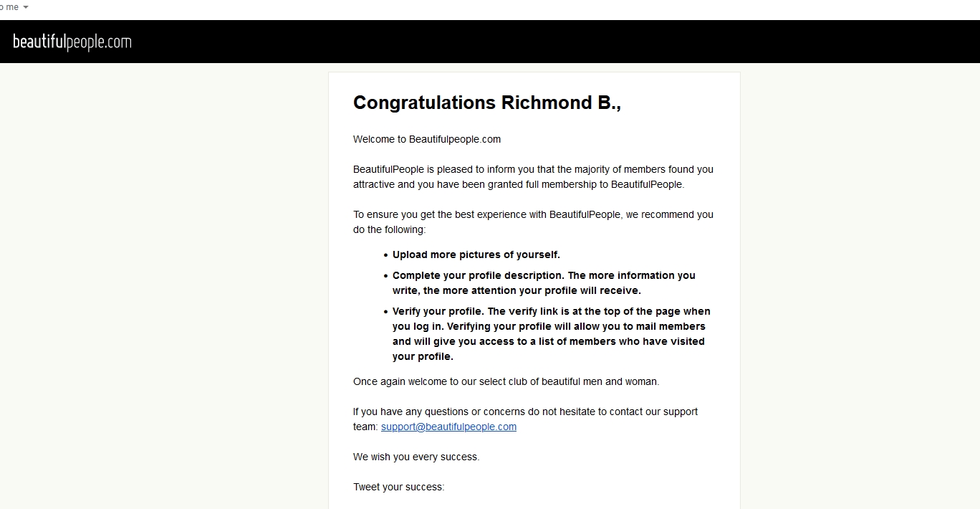Expand the recipient details arrow beside "me"
Viewport: 980px width, 509px height.
tap(26, 7)
